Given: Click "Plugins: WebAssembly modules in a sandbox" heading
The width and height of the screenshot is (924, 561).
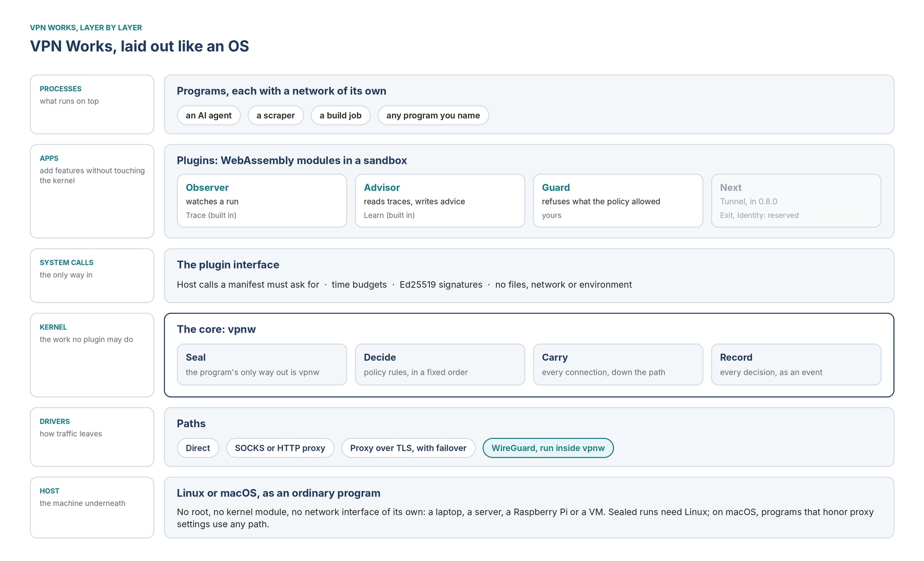Looking at the screenshot, I should [x=292, y=160].
